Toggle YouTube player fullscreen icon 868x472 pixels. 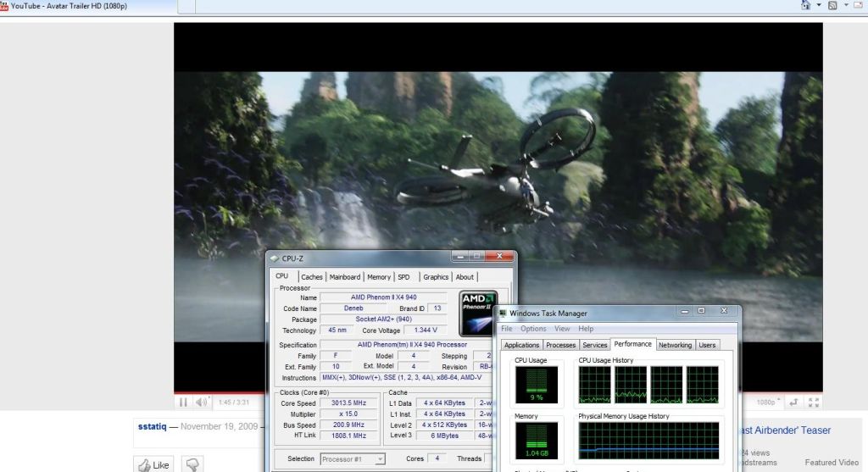[x=813, y=403]
